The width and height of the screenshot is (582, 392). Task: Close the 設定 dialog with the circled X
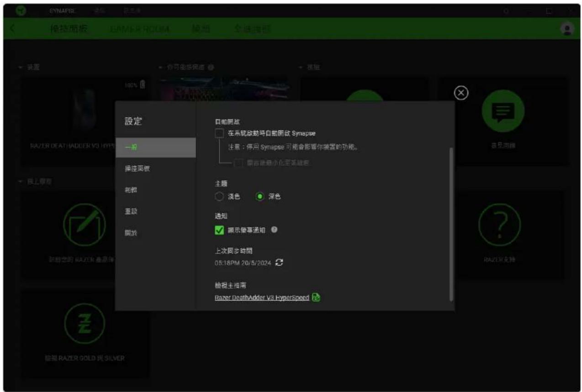tap(461, 93)
